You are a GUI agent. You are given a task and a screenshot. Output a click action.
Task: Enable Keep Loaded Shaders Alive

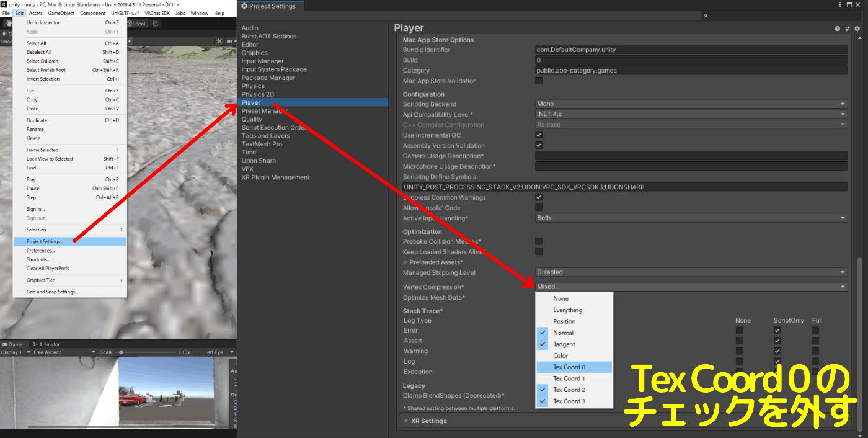(x=539, y=251)
